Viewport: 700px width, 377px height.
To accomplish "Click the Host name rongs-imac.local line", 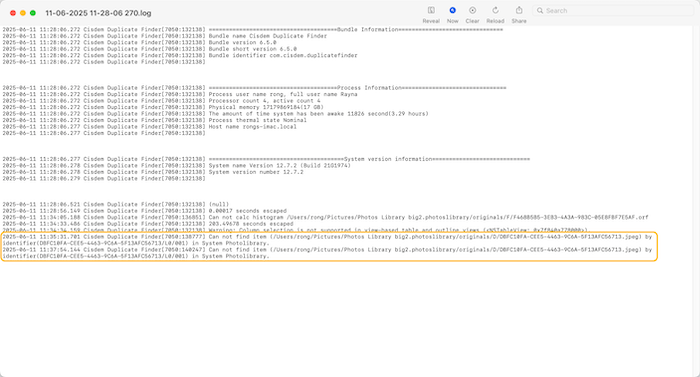I will pos(150,127).
